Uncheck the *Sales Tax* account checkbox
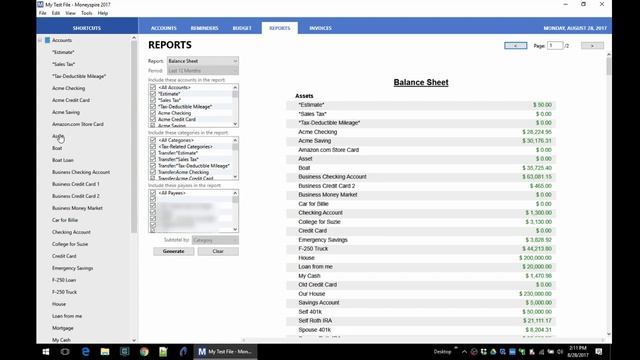 (153, 100)
